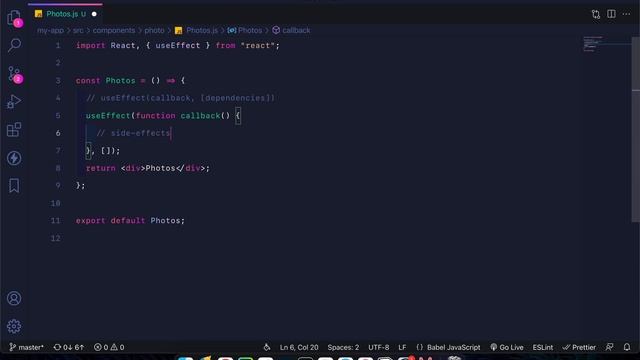This screenshot has width=640, height=360.
Task: Select the Photos.js editor tab
Action: [x=65, y=14]
